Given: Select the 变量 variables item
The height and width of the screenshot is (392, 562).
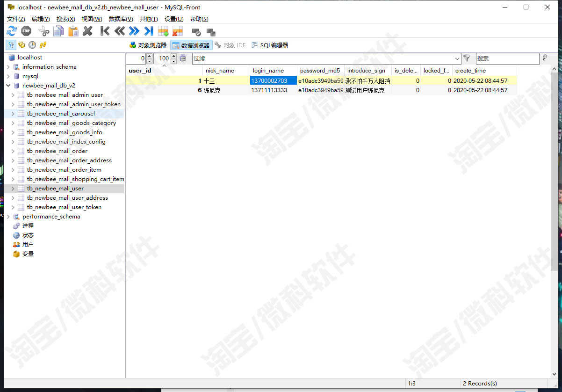Looking at the screenshot, I should click(28, 254).
